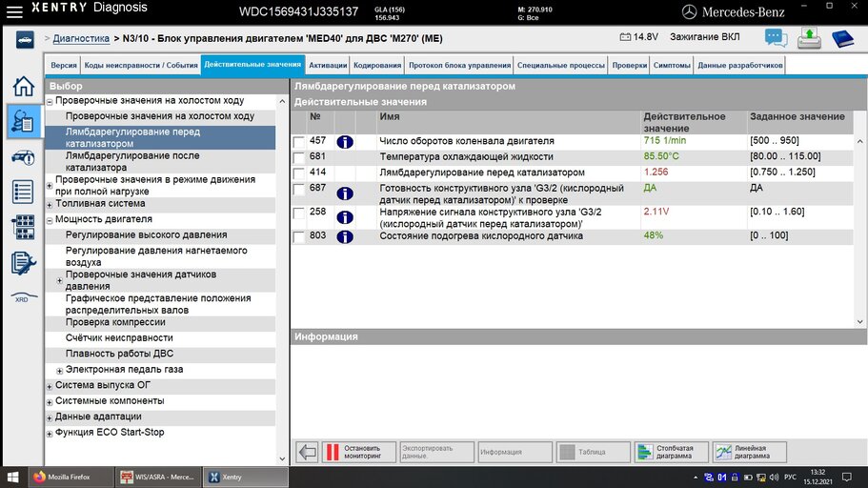
Task: Expand 'Данные адаптации' node
Action: click(50, 417)
